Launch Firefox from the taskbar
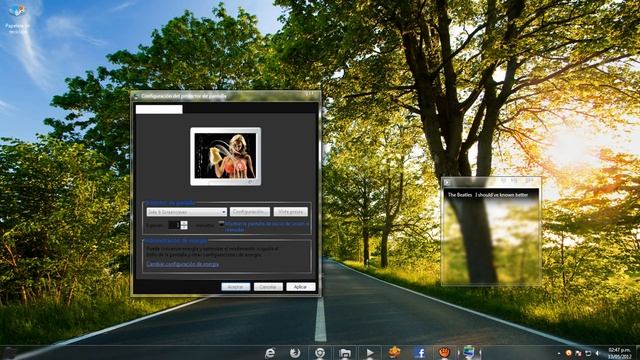 (x=295, y=353)
